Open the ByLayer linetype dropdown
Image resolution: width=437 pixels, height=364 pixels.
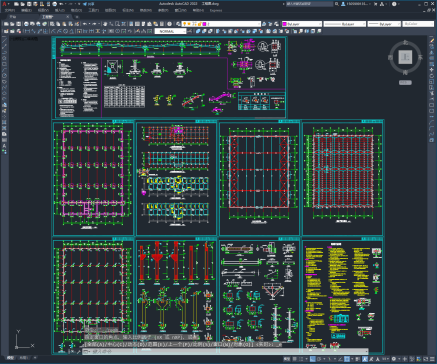point(345,24)
